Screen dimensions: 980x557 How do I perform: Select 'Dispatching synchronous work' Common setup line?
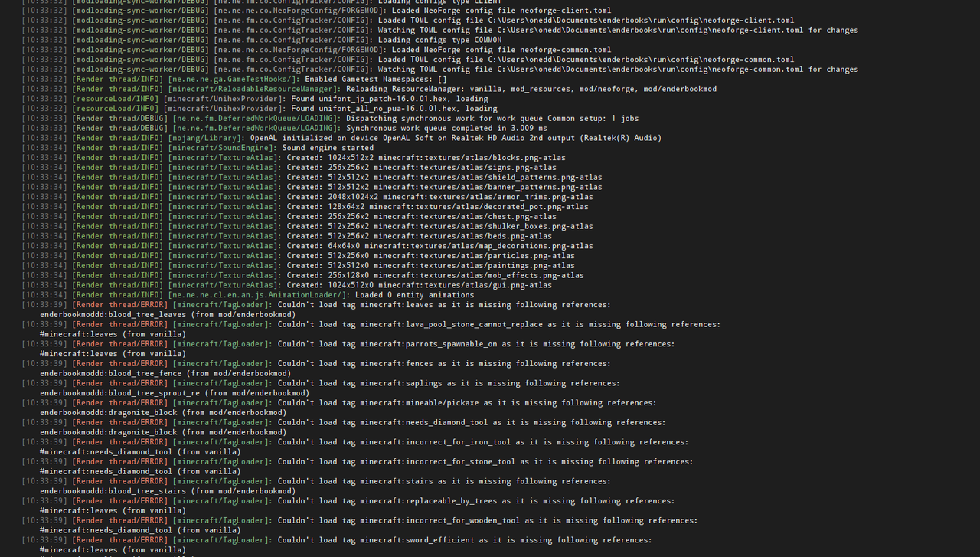330,118
